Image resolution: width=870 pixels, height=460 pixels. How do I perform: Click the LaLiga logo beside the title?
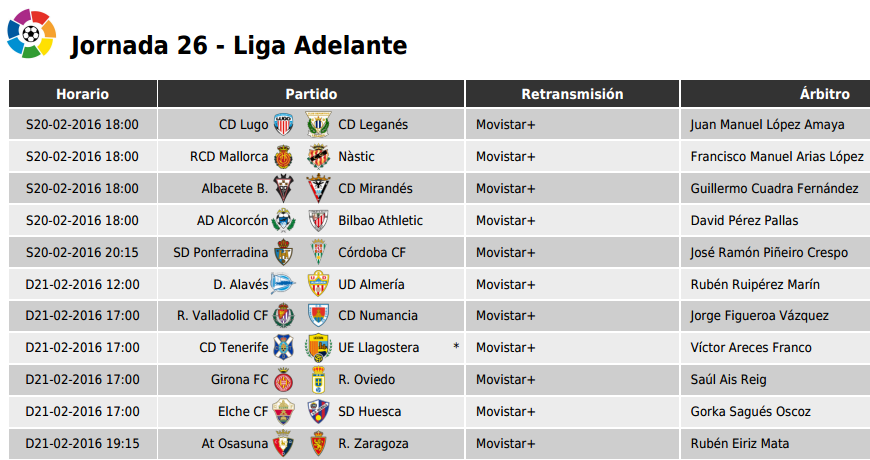pyautogui.click(x=31, y=33)
